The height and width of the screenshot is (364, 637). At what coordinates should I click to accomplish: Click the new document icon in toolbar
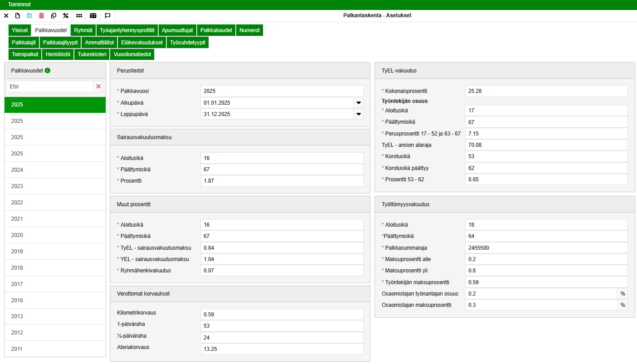coord(18,15)
